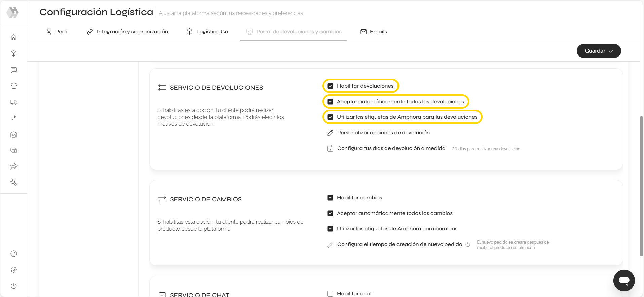Screen dimensions: 644x297
Task: Open the floating chat support bubble
Action: [624, 280]
